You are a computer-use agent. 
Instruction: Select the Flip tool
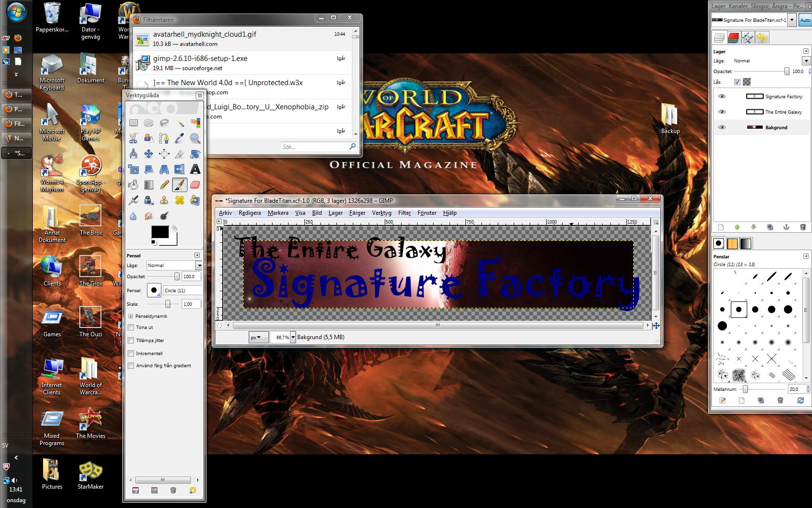point(180,169)
